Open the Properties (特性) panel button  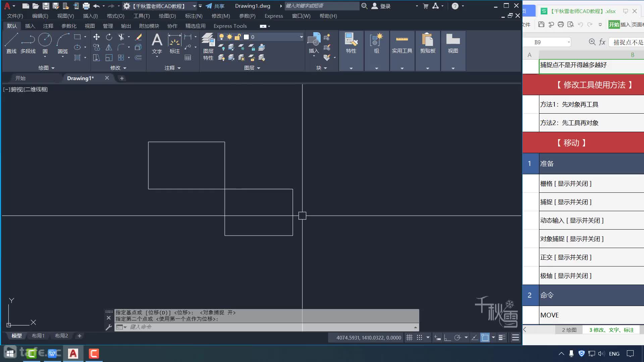pos(351,50)
